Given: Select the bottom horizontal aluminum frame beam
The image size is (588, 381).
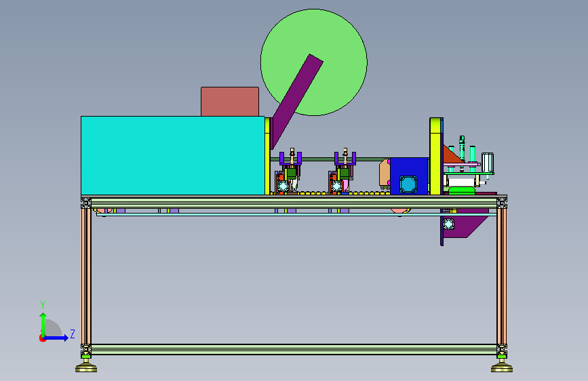Looking at the screenshot, I should click(294, 350).
